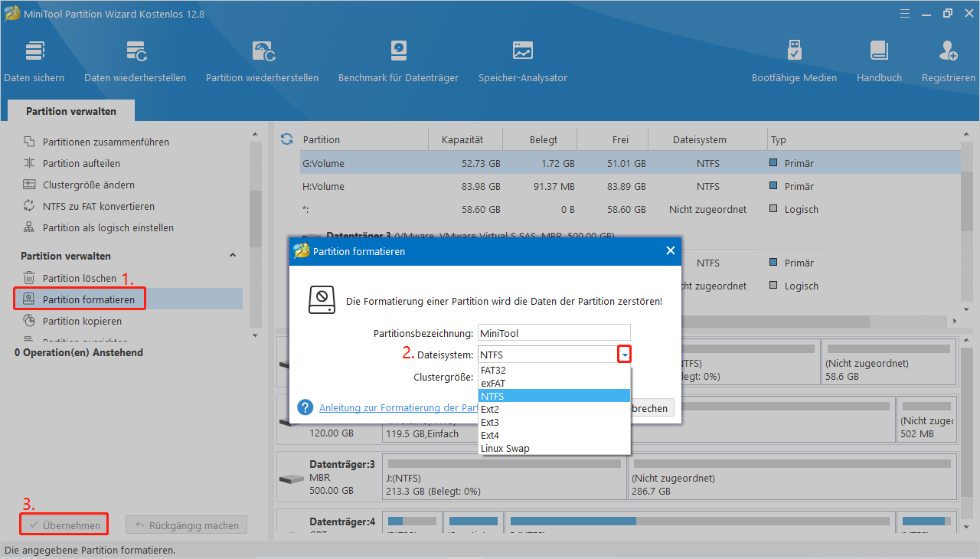Select the G:Volume partition row
Viewport: 980px width, 559px height.
tap(630, 163)
